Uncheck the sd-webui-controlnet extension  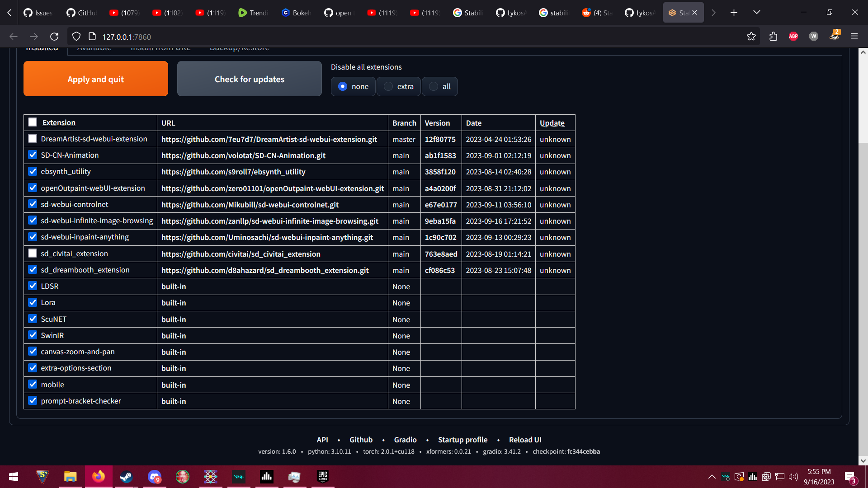(x=32, y=204)
